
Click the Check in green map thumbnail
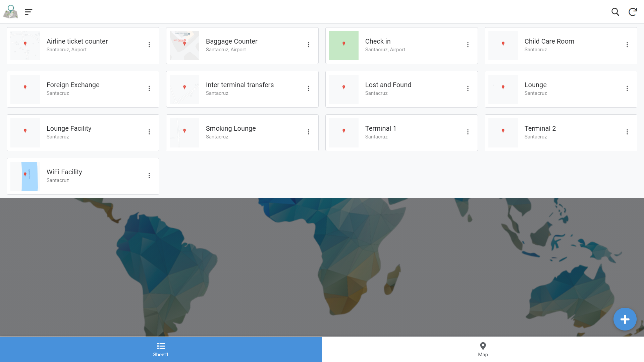tap(343, 46)
